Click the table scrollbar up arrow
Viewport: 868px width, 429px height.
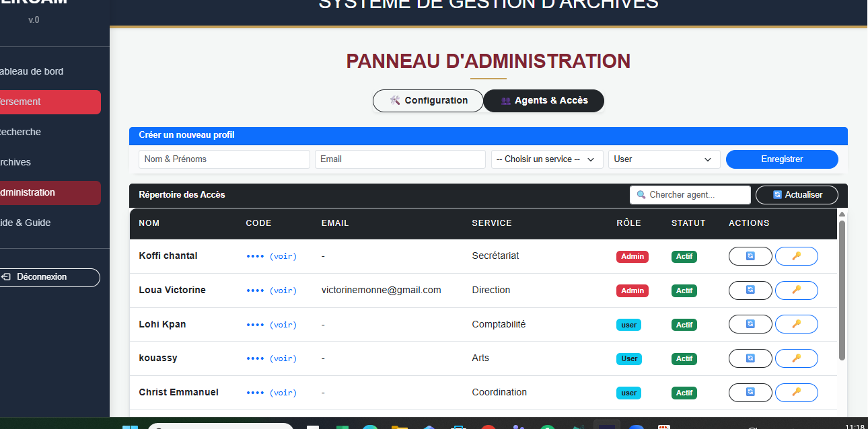(842, 214)
